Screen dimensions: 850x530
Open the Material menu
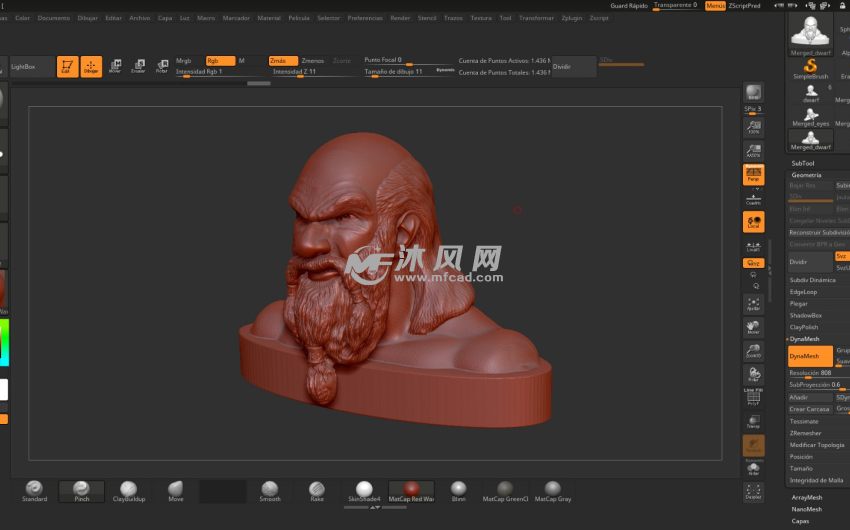coord(269,18)
